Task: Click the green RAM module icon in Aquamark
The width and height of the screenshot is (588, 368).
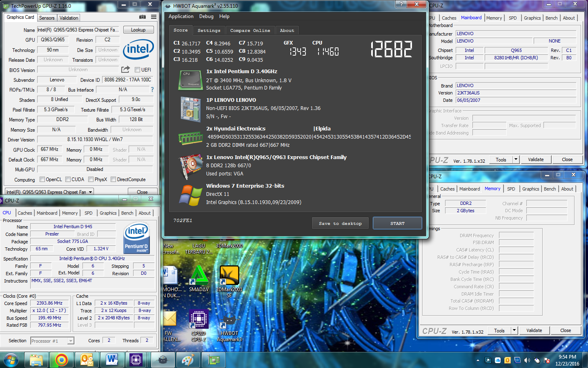Action: [x=190, y=138]
